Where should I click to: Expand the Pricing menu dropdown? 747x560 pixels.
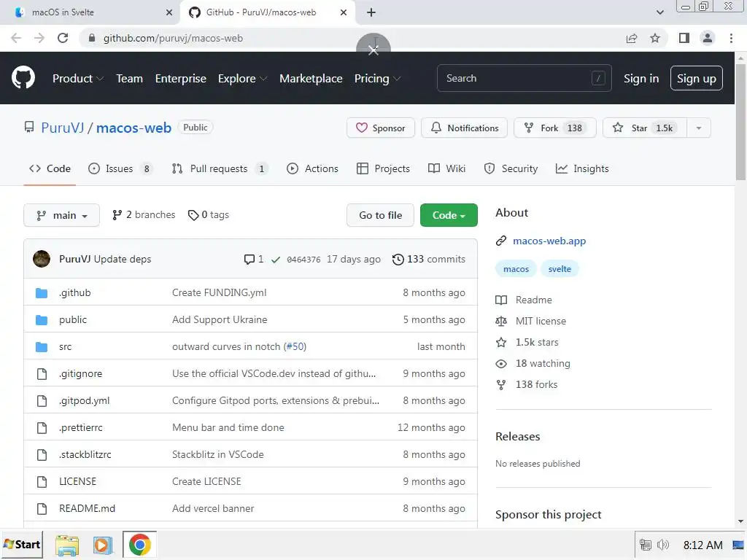coord(377,79)
